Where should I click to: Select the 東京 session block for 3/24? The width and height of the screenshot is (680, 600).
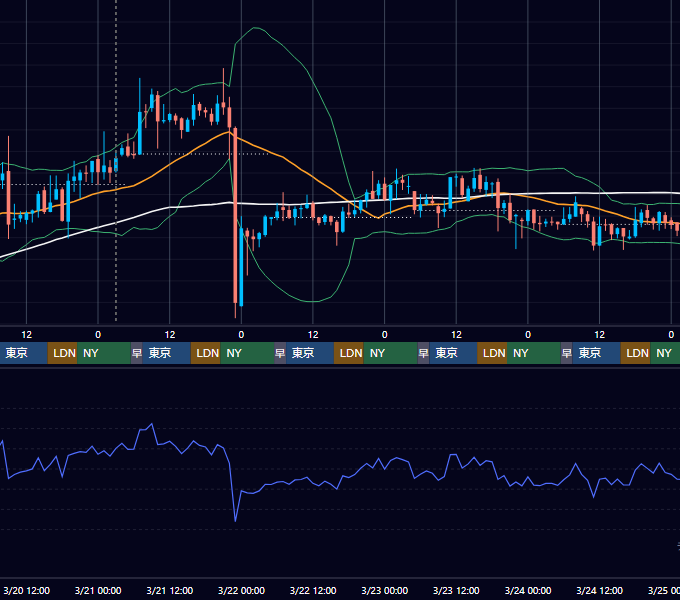coord(596,353)
